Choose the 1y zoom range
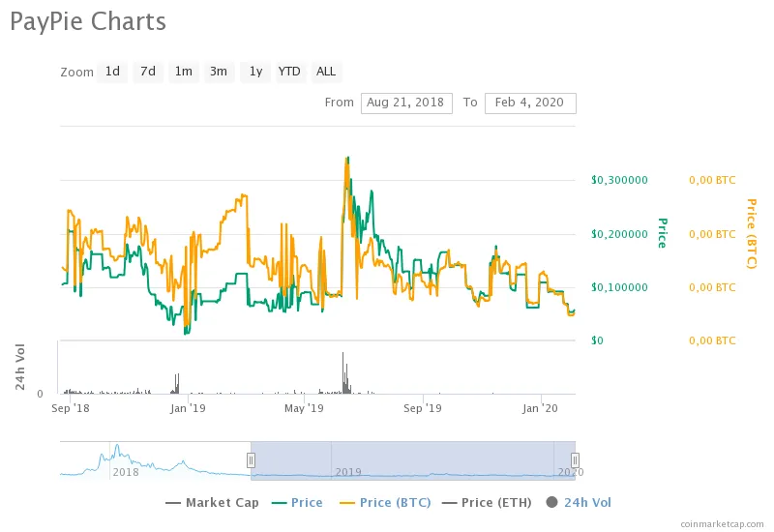 click(255, 72)
